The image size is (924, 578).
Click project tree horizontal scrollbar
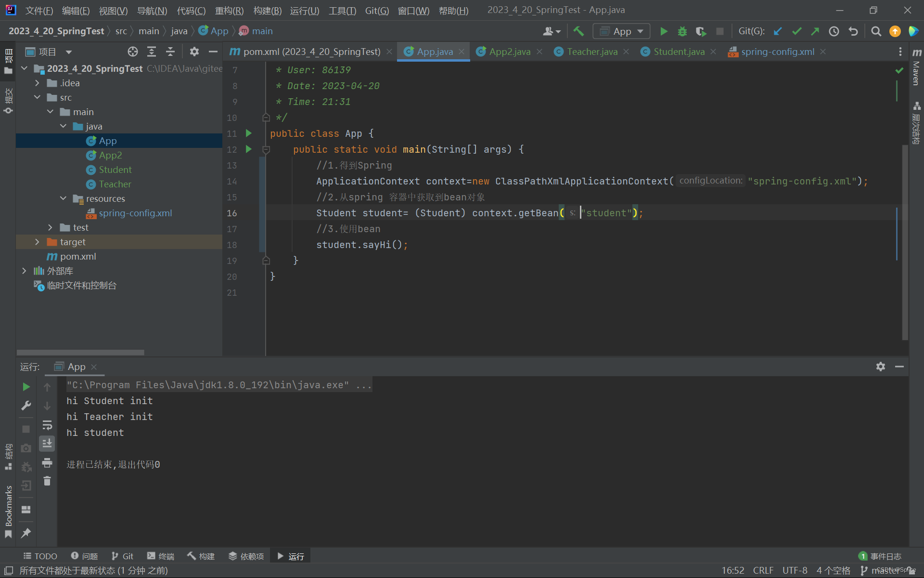[x=80, y=352]
